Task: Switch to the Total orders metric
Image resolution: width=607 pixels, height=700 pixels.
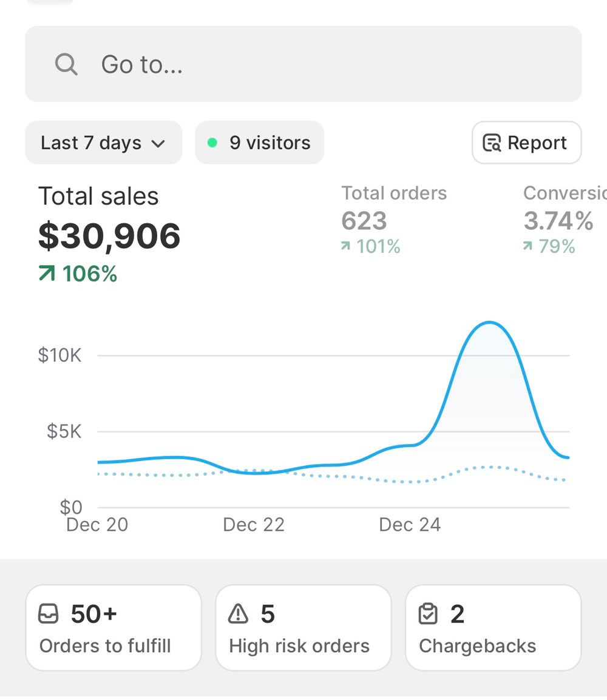Action: (x=393, y=220)
